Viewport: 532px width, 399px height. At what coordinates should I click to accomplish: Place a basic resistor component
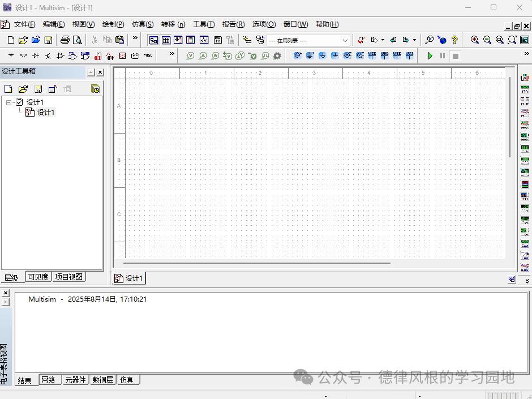pyautogui.click(x=23, y=56)
